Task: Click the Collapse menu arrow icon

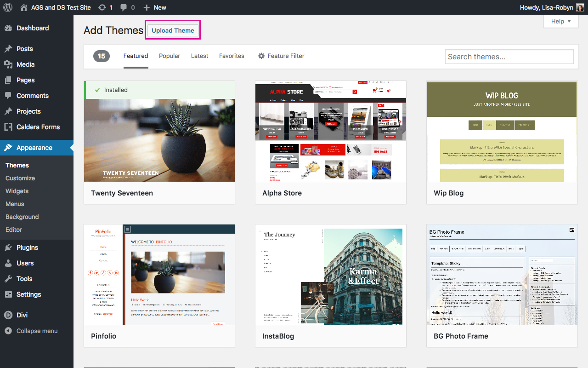Action: tap(8, 331)
